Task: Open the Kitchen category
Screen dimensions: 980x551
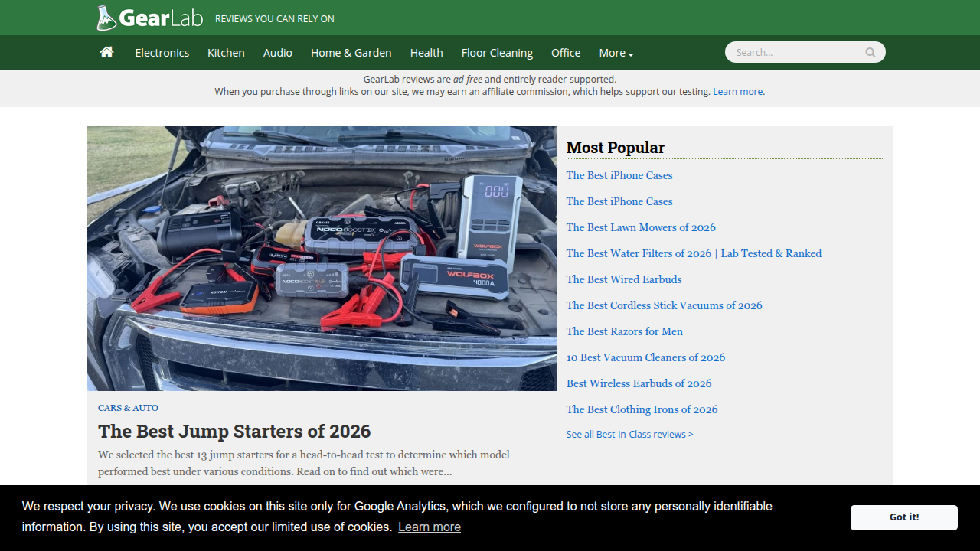Action: point(226,53)
